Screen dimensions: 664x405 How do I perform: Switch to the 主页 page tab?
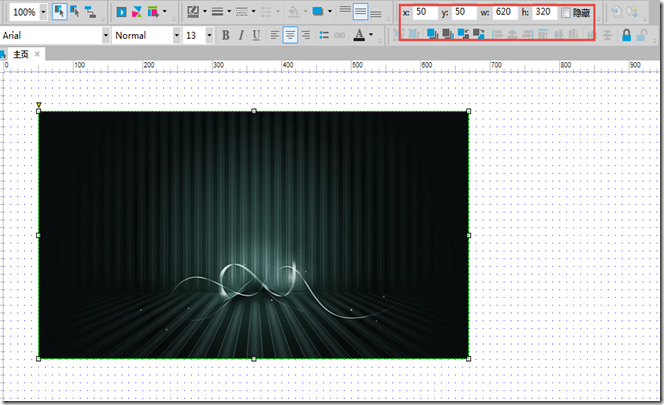20,54
